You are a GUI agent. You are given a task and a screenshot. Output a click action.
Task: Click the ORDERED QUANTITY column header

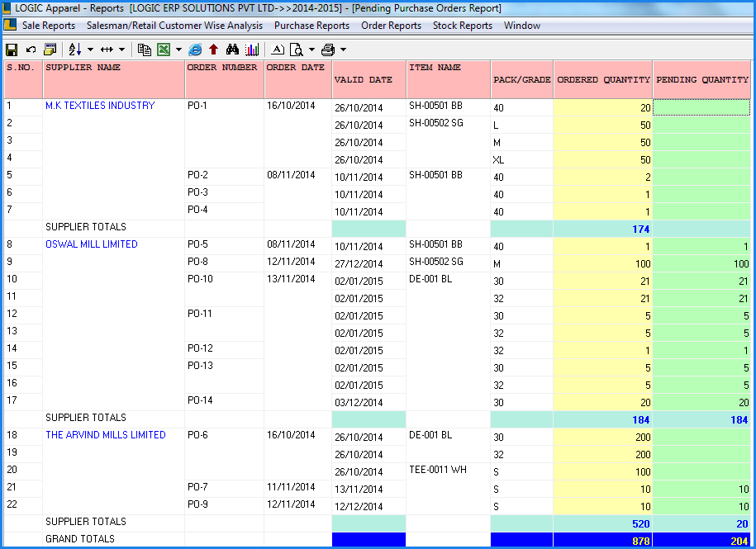coord(603,79)
